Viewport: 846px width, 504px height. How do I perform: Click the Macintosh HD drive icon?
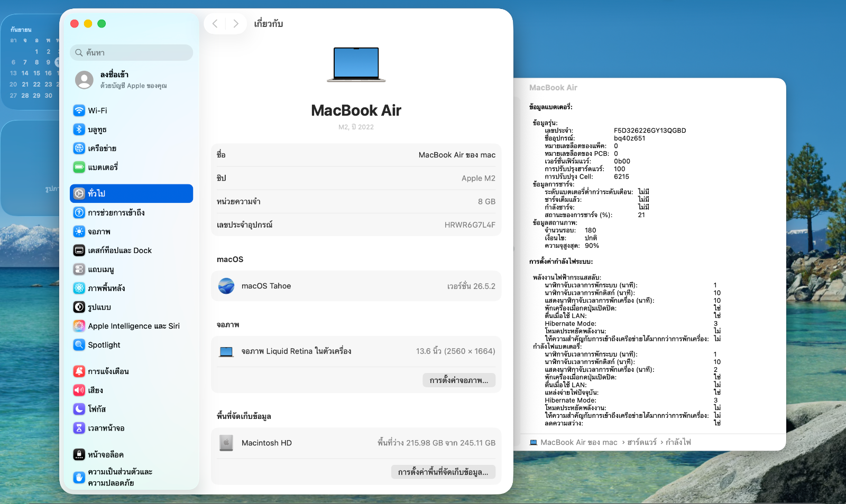226,443
